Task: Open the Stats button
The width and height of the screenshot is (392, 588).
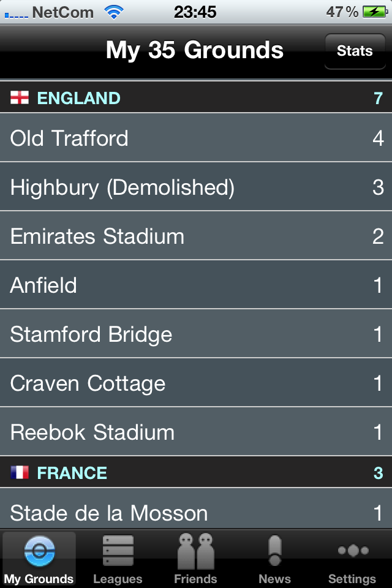Action: (x=355, y=51)
